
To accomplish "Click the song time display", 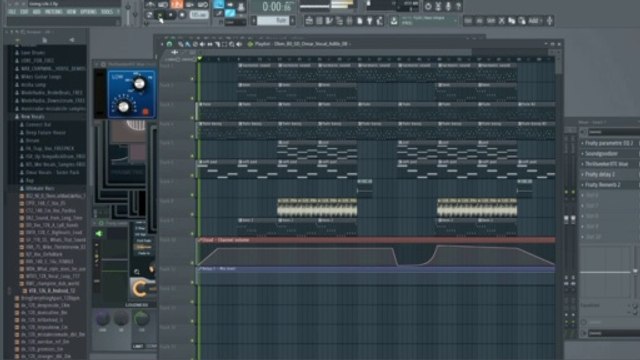I will click(x=277, y=7).
